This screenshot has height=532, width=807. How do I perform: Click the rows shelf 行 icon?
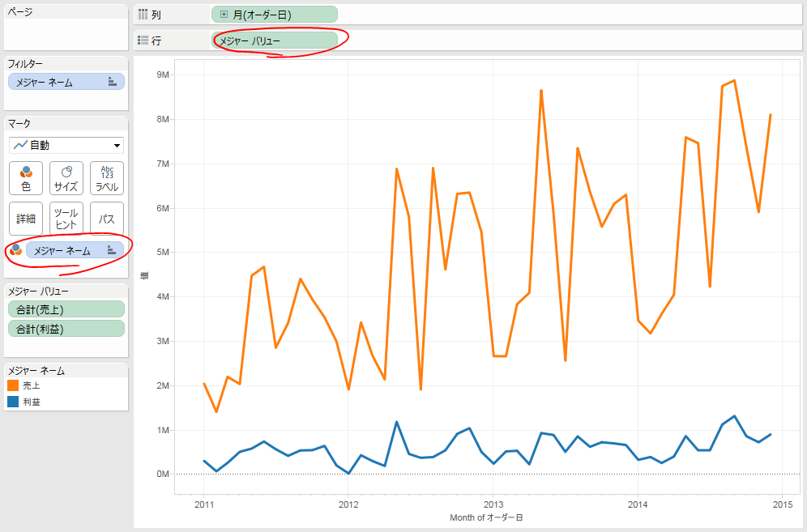[x=143, y=40]
